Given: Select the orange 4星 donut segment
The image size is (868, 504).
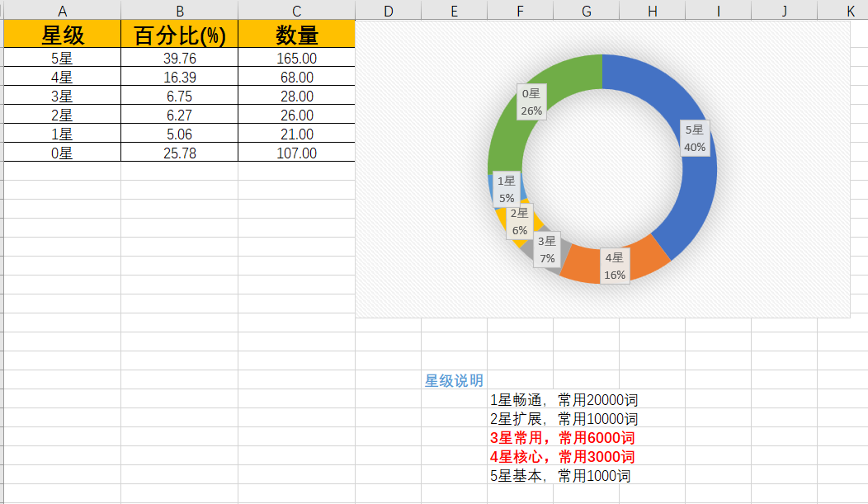Looking at the screenshot, I should (645, 260).
